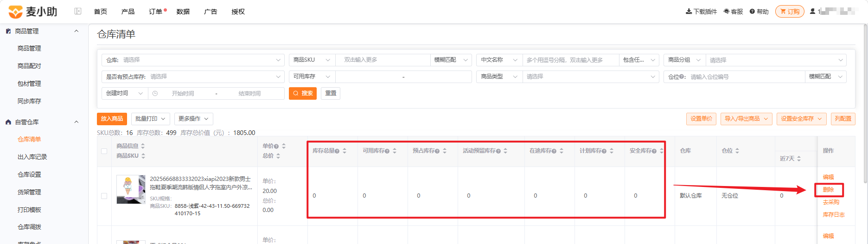Collapse the 商品管理 sidebar section

click(77, 31)
